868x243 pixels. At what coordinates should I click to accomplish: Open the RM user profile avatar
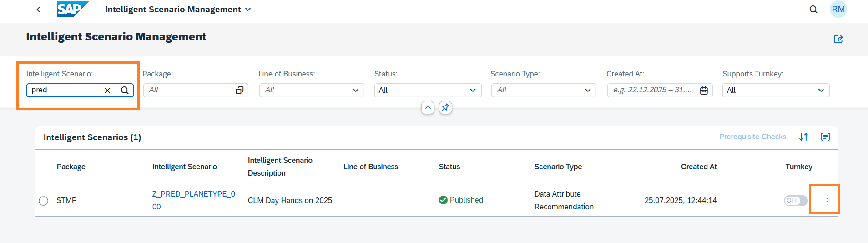coord(838,9)
